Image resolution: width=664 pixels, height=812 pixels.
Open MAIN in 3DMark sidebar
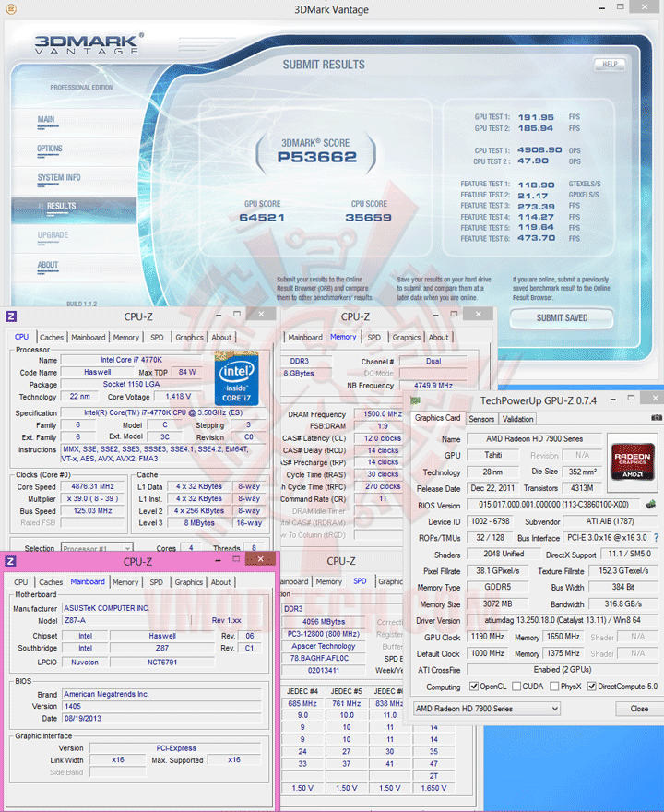click(46, 119)
